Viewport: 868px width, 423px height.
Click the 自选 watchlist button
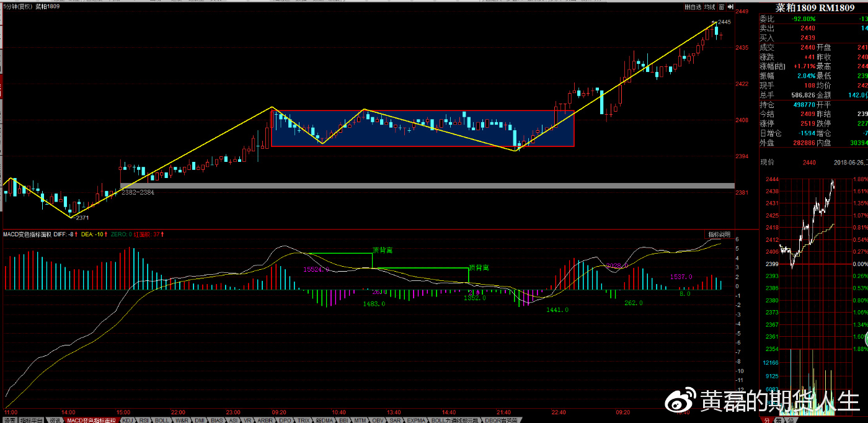point(693,7)
